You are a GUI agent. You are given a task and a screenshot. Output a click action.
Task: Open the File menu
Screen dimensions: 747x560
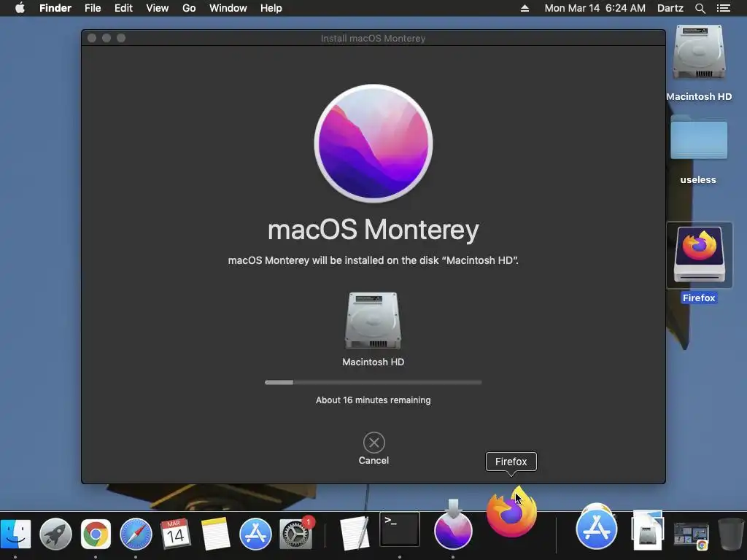[93, 8]
